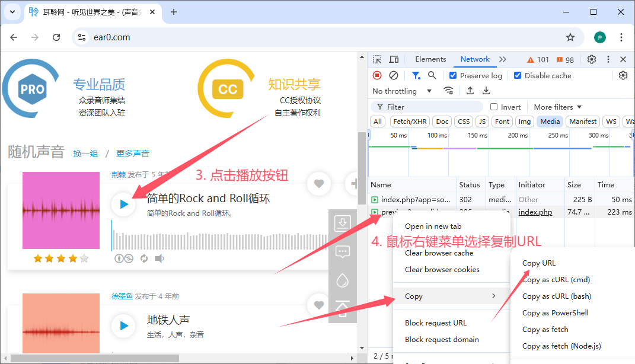The image size is (635, 364).
Task: Open DevTools settings gear beside the 98 badge
Action: 592,59
